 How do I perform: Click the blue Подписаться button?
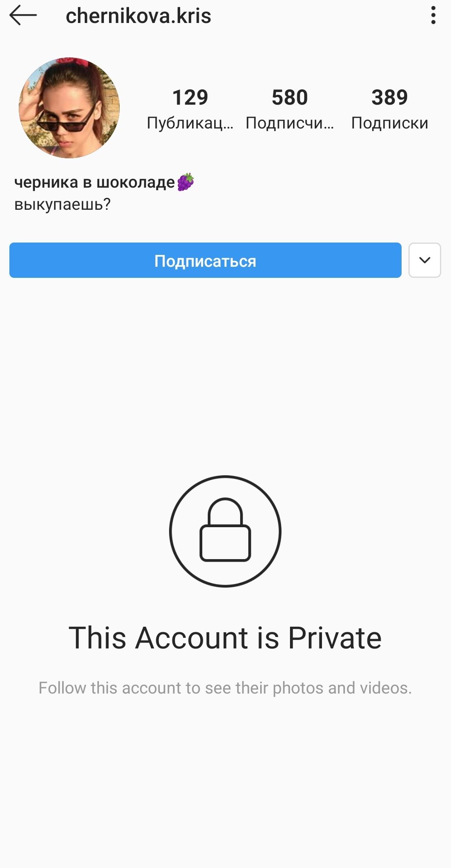click(205, 260)
